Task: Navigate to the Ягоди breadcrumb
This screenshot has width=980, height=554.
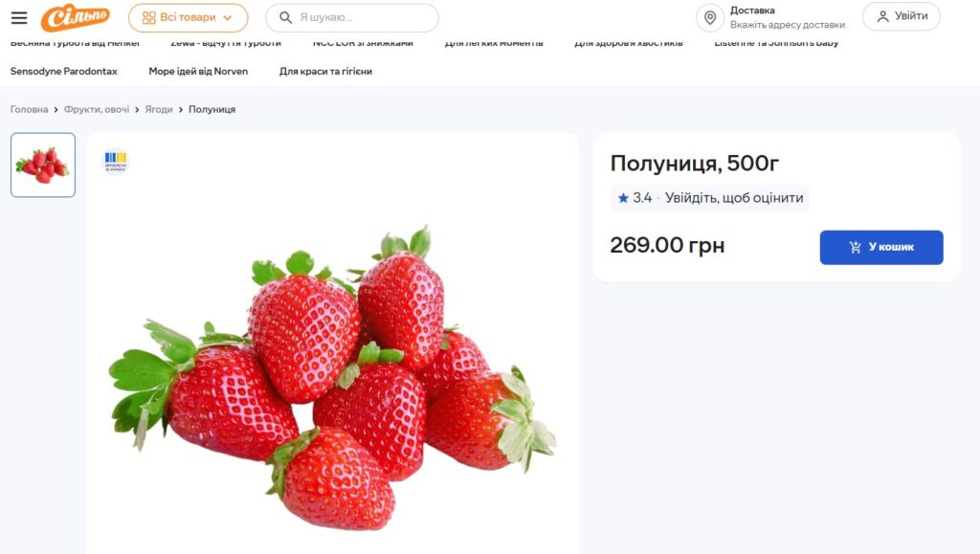Action: pos(159,109)
